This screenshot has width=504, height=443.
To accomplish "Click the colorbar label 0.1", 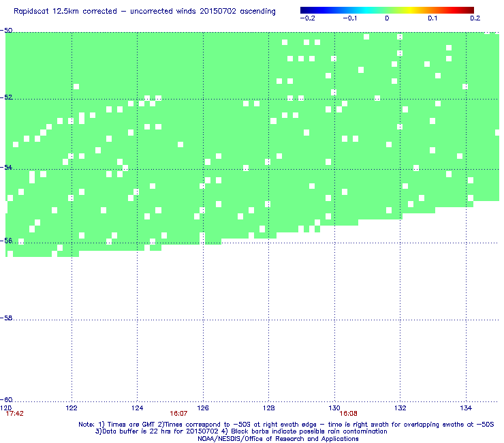I will click(x=432, y=18).
